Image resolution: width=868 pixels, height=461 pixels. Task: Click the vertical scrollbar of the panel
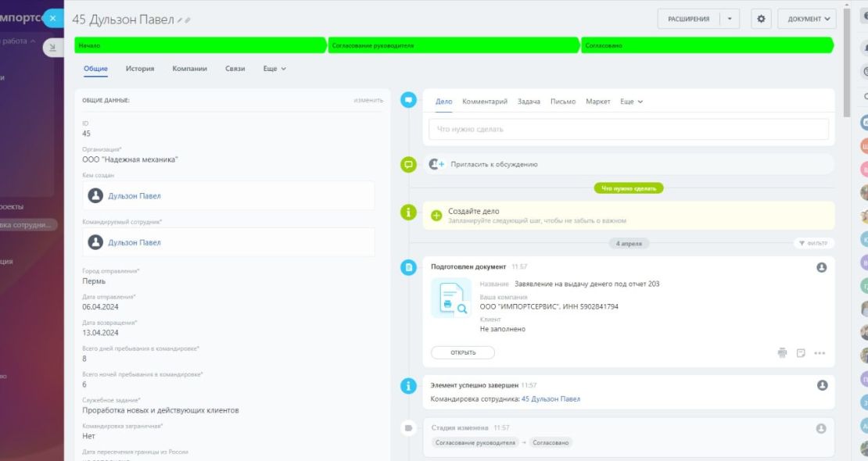coord(846,62)
